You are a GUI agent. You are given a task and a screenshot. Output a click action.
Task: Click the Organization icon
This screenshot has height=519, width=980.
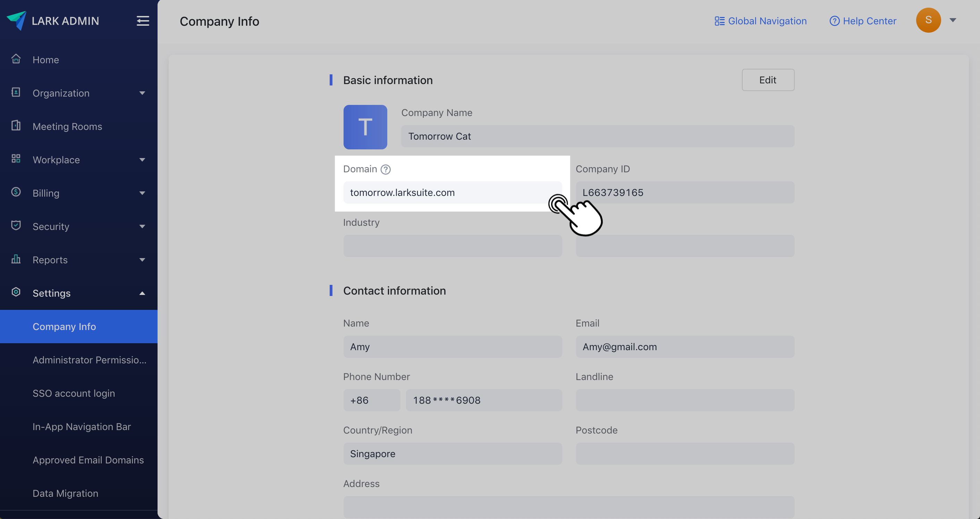point(16,92)
